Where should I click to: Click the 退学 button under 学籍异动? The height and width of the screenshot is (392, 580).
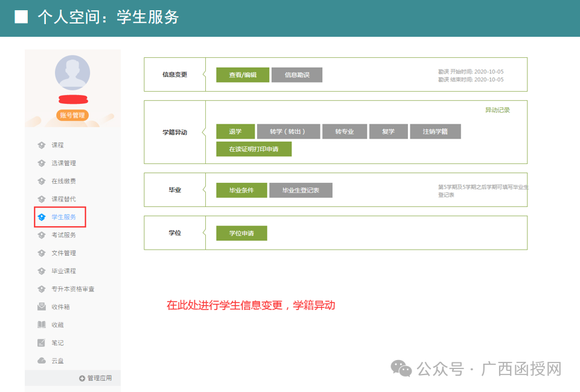[x=235, y=131]
